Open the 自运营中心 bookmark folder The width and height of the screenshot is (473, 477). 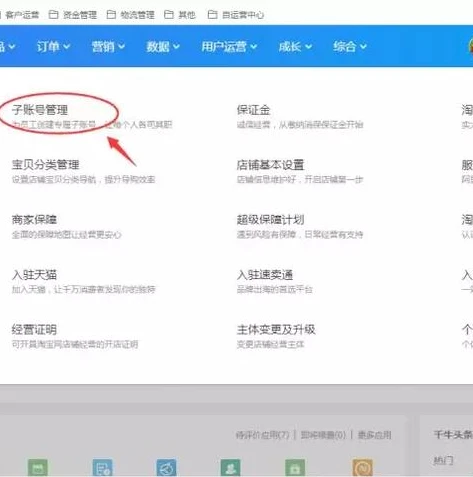click(x=236, y=15)
